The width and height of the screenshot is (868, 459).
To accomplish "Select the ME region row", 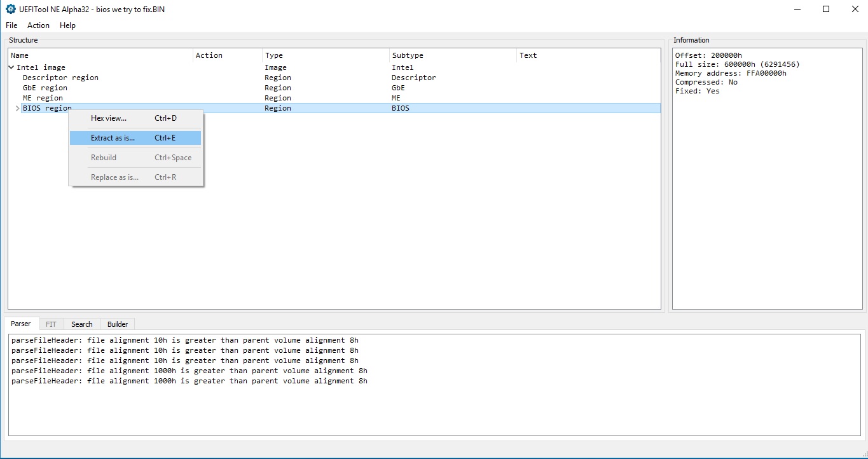I will (x=334, y=98).
